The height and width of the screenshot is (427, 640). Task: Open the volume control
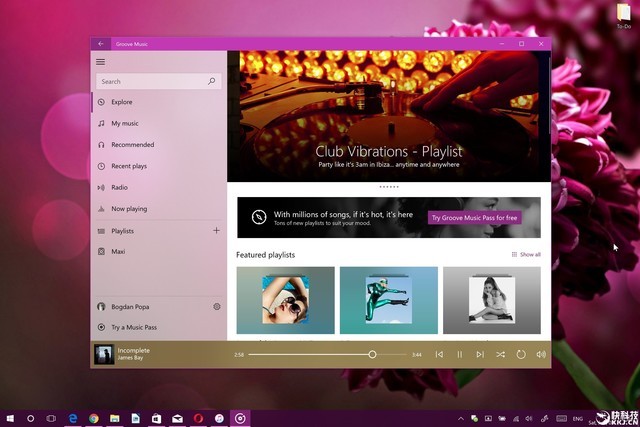[x=541, y=354]
